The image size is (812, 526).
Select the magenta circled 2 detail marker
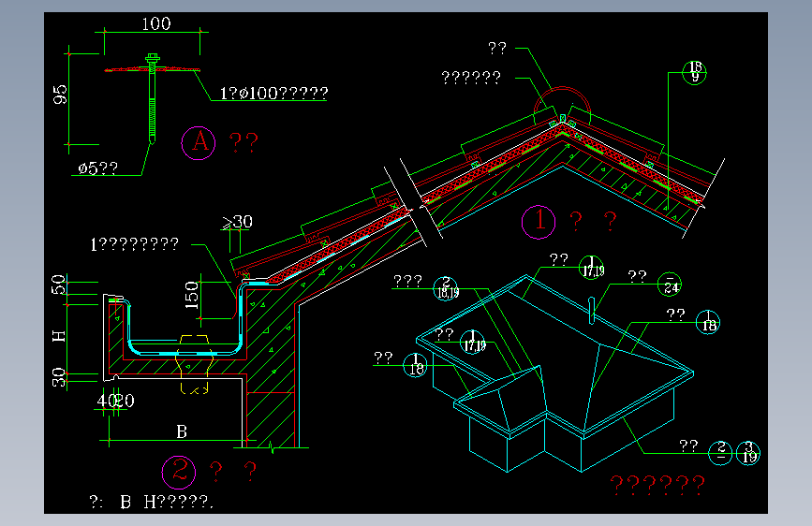(179, 472)
